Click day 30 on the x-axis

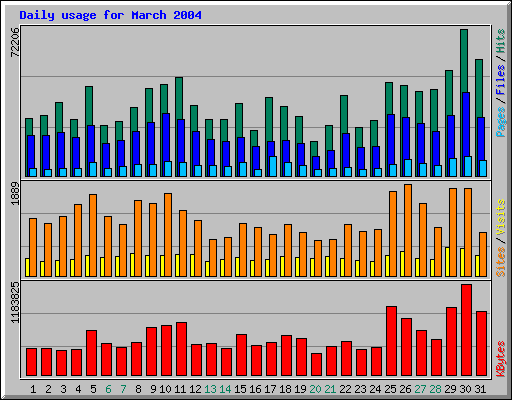(465, 389)
